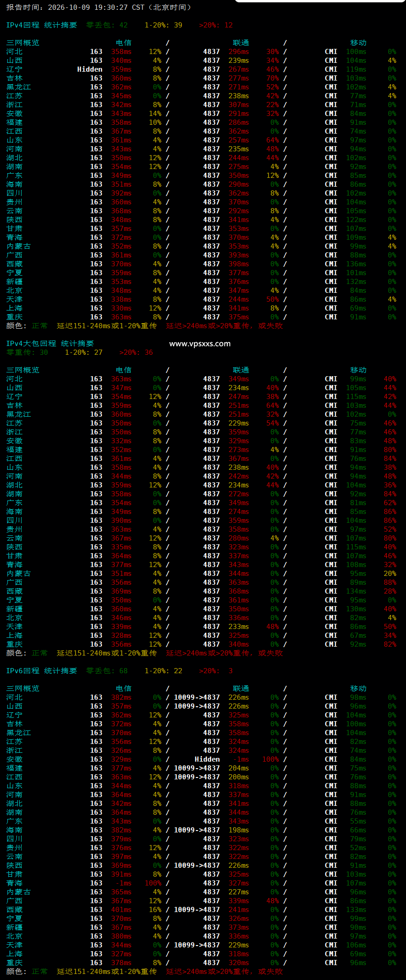Image resolution: width=406 pixels, height=980 pixels.
Task: Click '55ms' in IPv6回程 广东 row
Action: pos(358,821)
